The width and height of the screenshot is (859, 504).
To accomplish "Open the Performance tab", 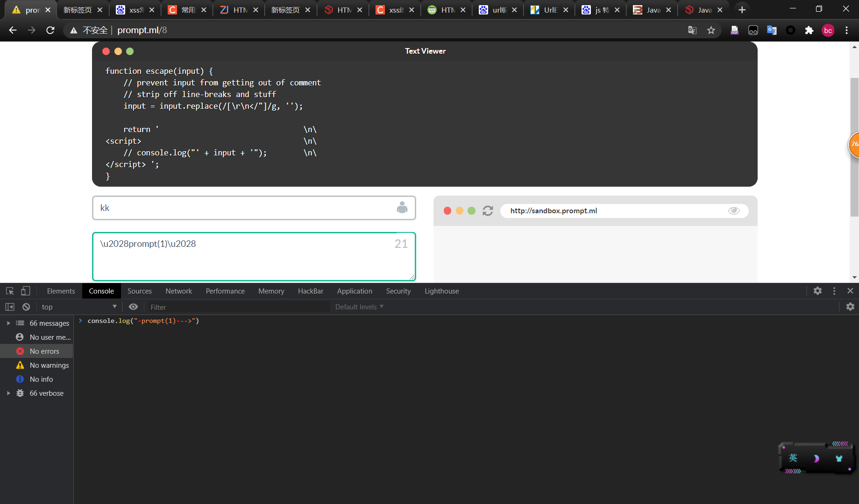I will pos(225,291).
